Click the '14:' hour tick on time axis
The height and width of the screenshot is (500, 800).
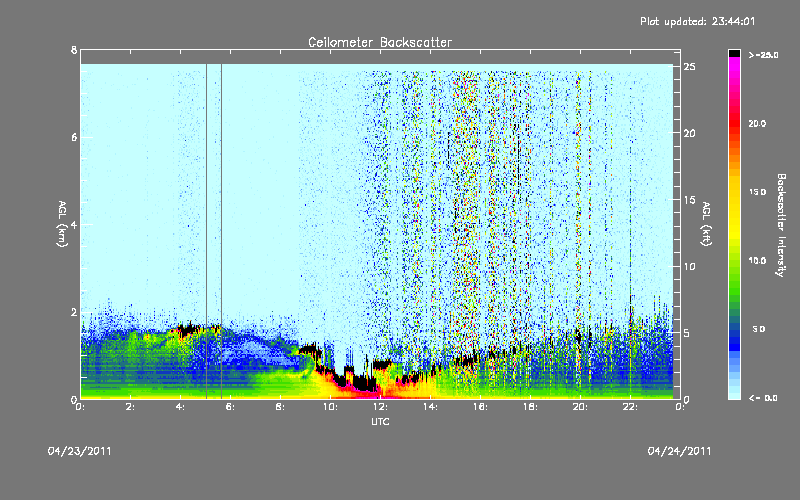(x=430, y=407)
